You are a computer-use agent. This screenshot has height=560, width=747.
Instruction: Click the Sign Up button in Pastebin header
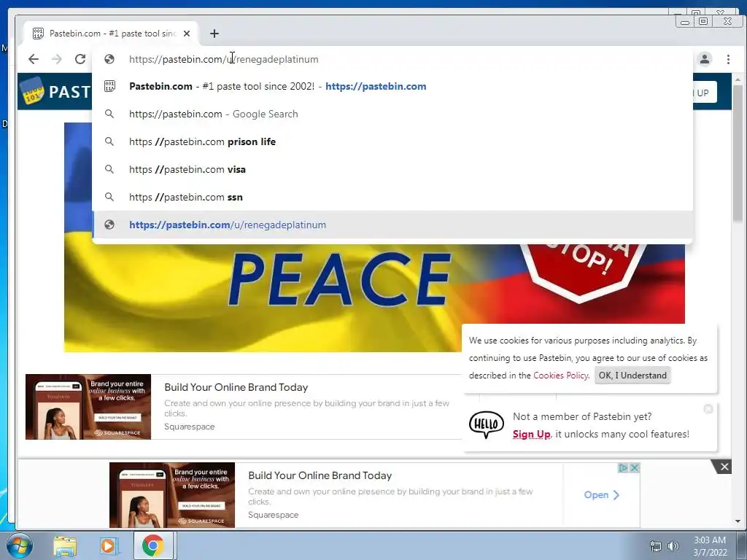(x=704, y=93)
